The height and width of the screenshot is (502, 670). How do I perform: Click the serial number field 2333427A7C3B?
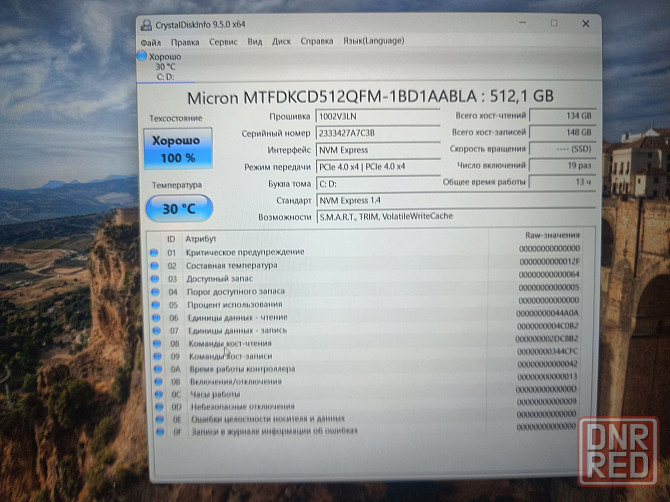[x=378, y=133]
